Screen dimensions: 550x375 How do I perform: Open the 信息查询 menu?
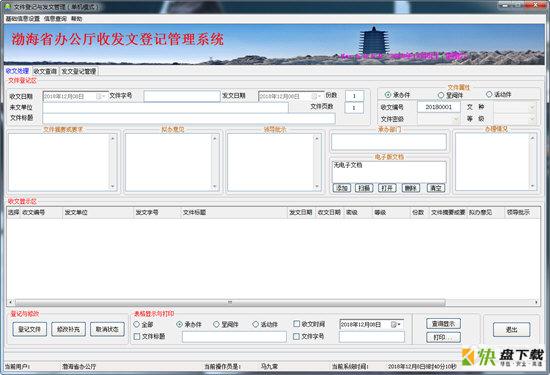[55, 19]
